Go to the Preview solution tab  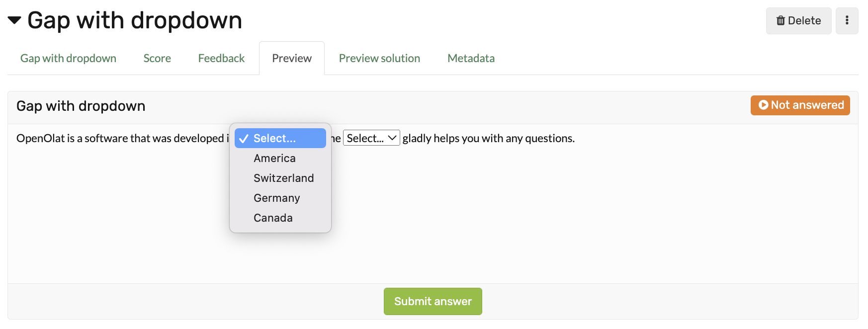(x=379, y=58)
